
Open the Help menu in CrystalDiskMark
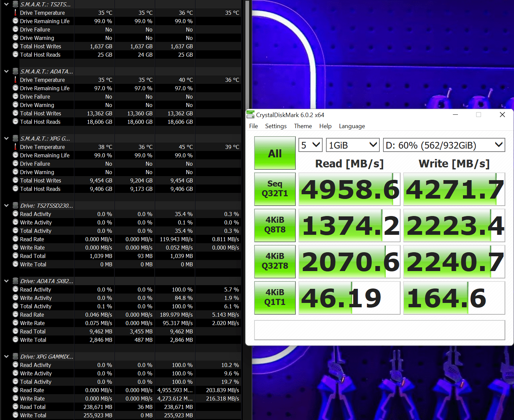[x=325, y=126]
